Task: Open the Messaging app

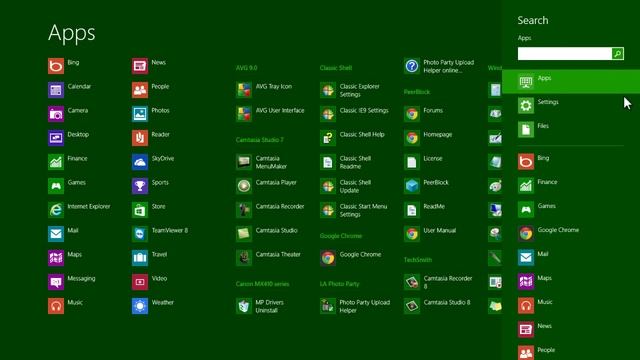Action: point(71,282)
